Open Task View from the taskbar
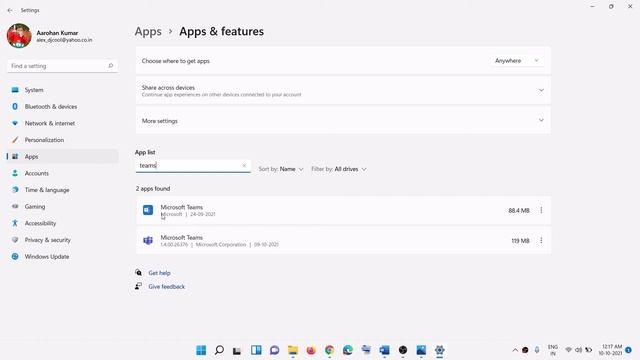Viewport: 640px width, 360px height. 237,350
